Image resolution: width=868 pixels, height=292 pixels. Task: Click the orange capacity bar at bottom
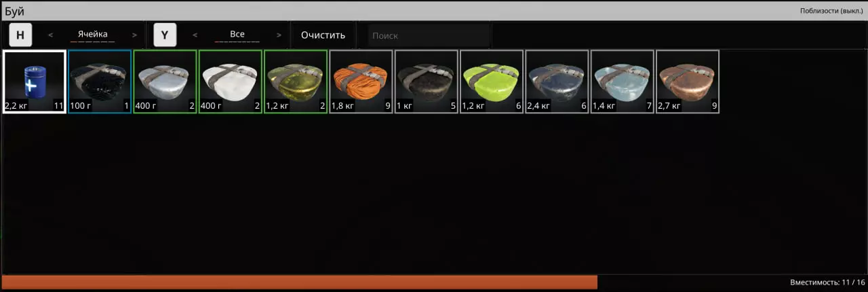click(299, 282)
